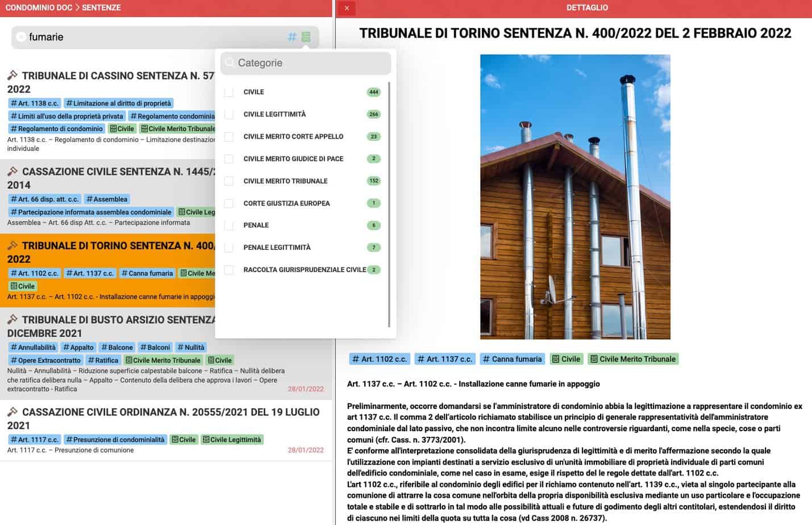This screenshot has width=812, height=525.
Task: Click Limiti all'uso della proprietà privata tag
Action: 66,116
